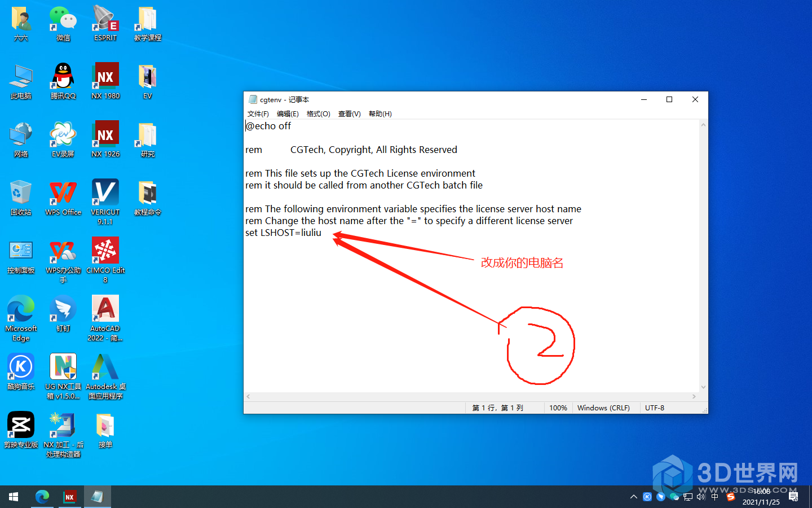Launch AutoCAD 2022 desktop shortcut
The image size is (812, 508).
tap(105, 318)
